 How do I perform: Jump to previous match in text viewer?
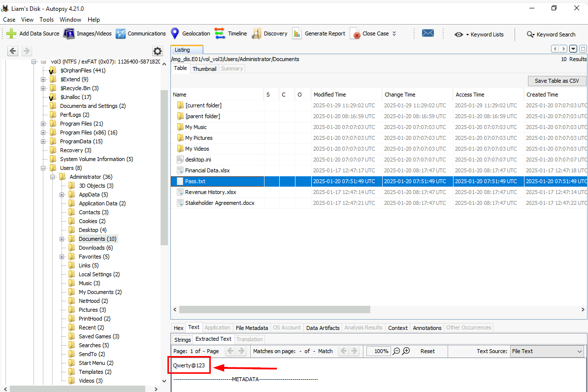pyautogui.click(x=343, y=351)
